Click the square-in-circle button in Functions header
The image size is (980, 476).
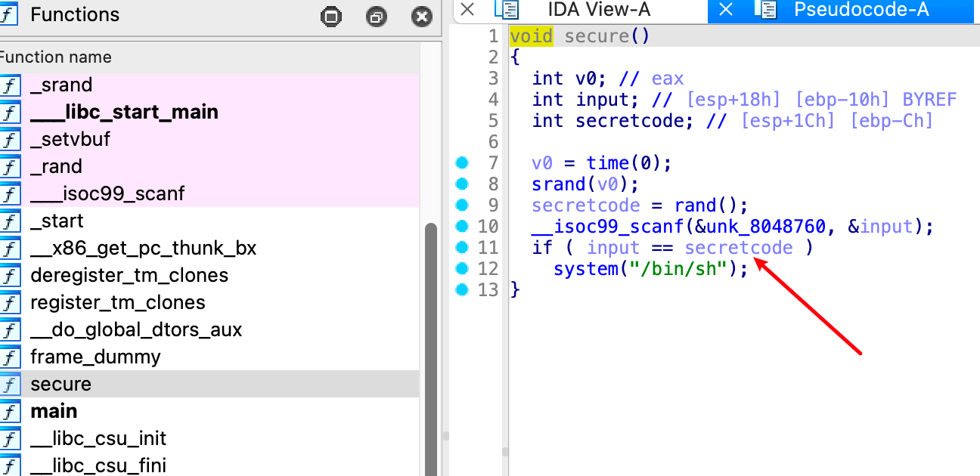point(331,17)
